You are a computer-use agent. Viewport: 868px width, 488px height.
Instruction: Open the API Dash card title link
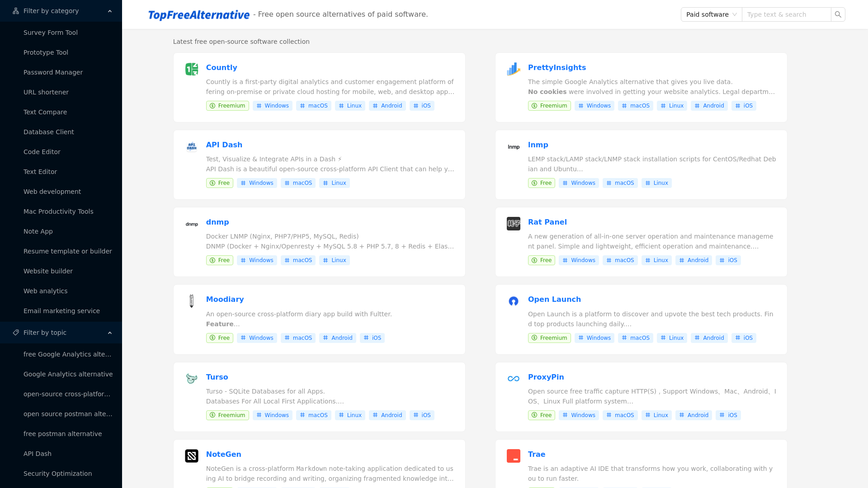(x=224, y=145)
